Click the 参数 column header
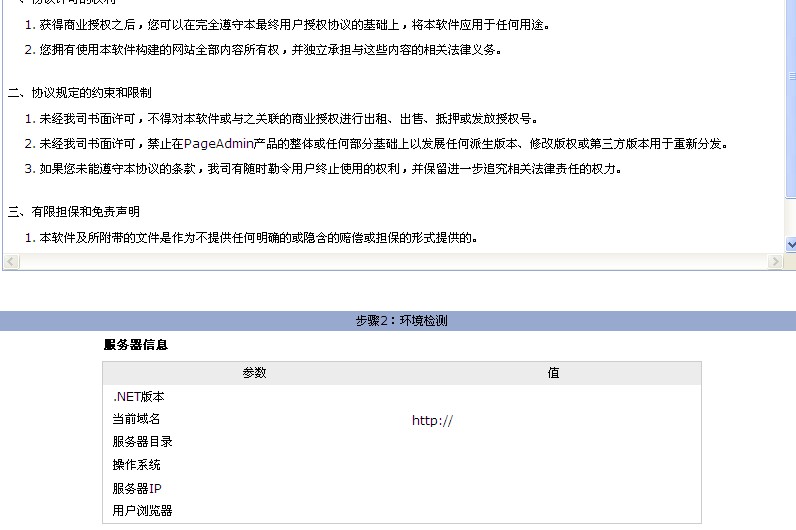The image size is (796, 530). point(254,373)
